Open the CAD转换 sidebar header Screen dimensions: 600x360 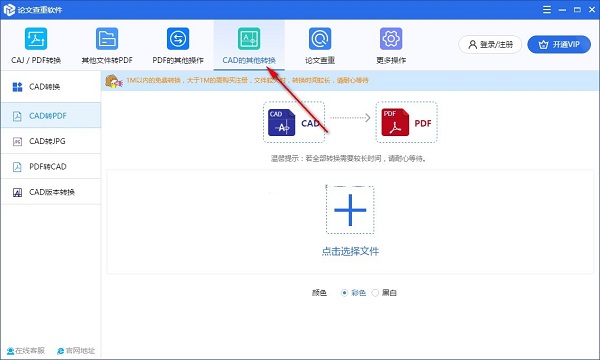coord(51,86)
